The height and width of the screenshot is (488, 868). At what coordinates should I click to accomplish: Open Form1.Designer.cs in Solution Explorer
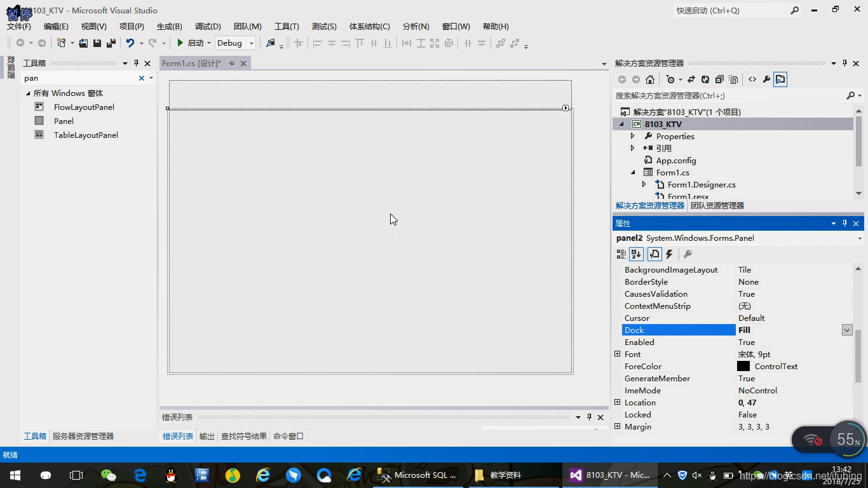(702, 184)
